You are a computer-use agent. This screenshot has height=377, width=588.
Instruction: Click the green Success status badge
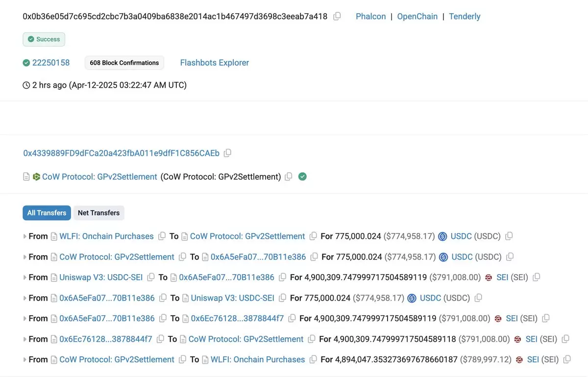coord(44,39)
